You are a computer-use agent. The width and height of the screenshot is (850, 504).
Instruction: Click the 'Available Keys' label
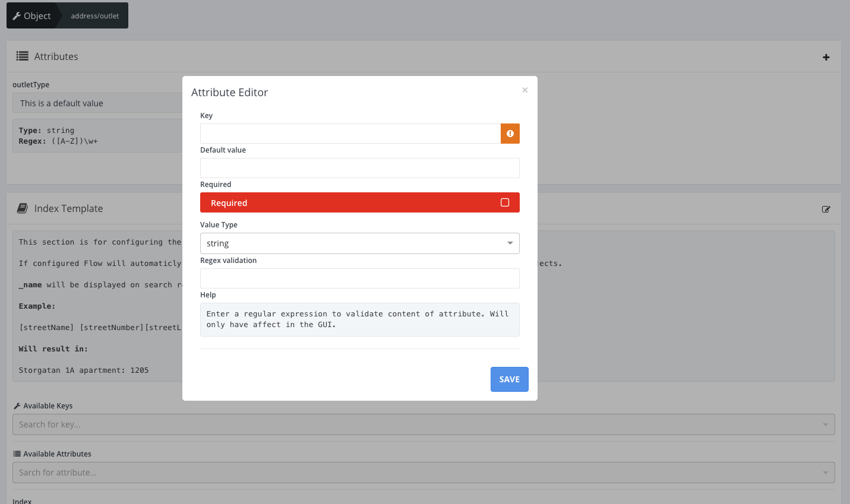coord(48,406)
